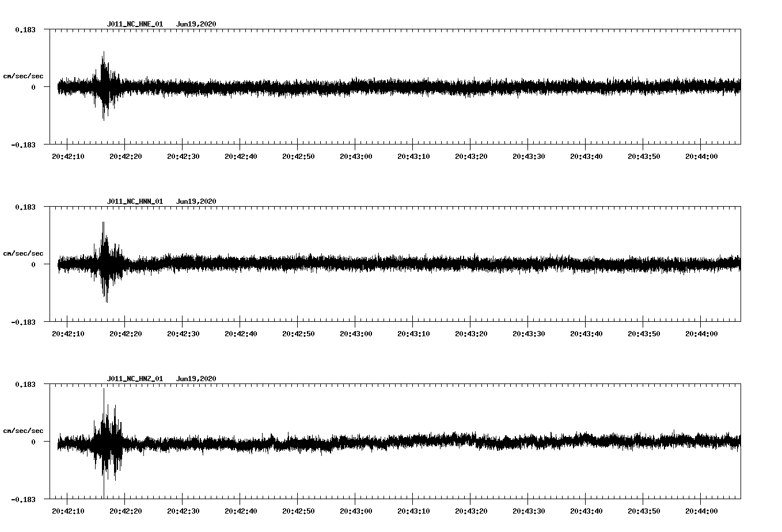The height and width of the screenshot is (532, 782).
Task: Click the zero baseline label of HNN plot
Action: [x=33, y=264]
